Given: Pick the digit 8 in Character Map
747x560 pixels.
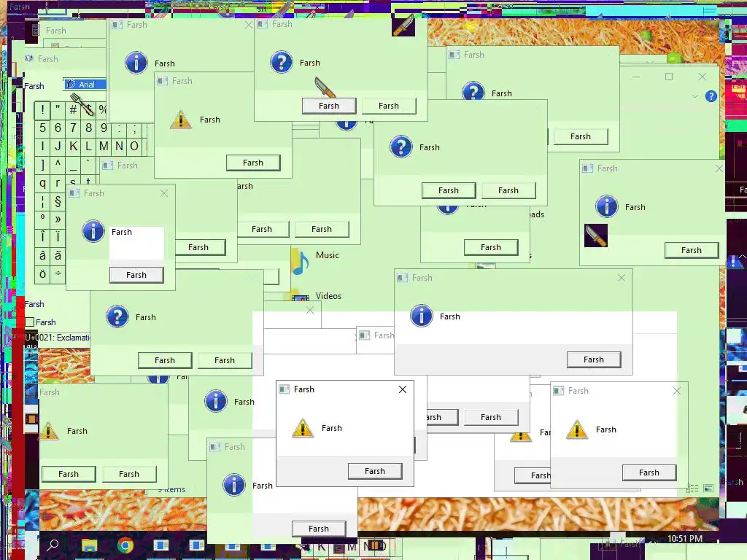Looking at the screenshot, I should [88, 128].
